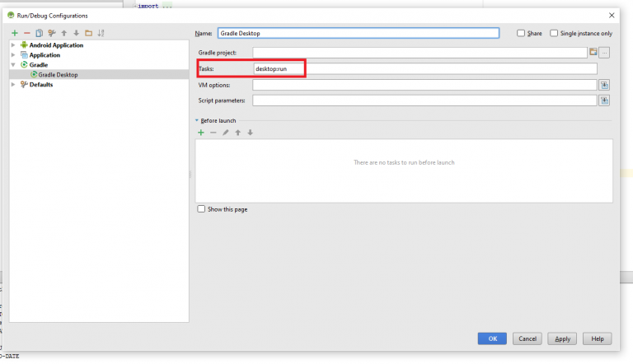
Task: Collapse the Gradle tree node
Action: tap(13, 64)
